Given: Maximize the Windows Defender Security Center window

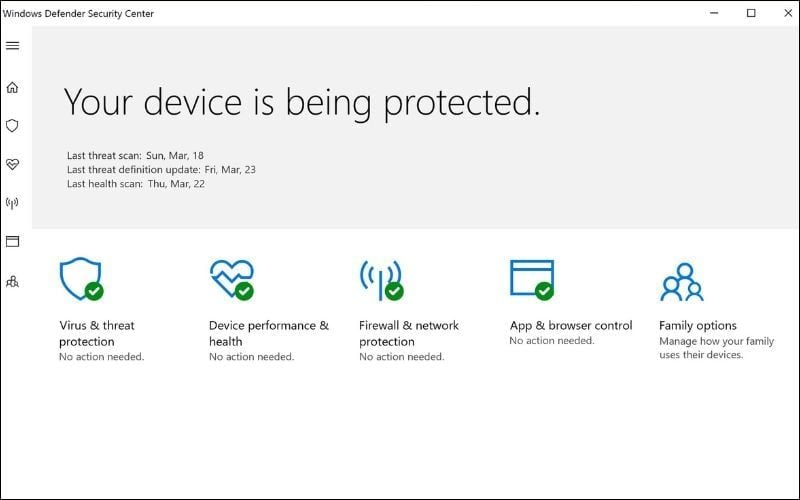Looking at the screenshot, I should tap(751, 13).
